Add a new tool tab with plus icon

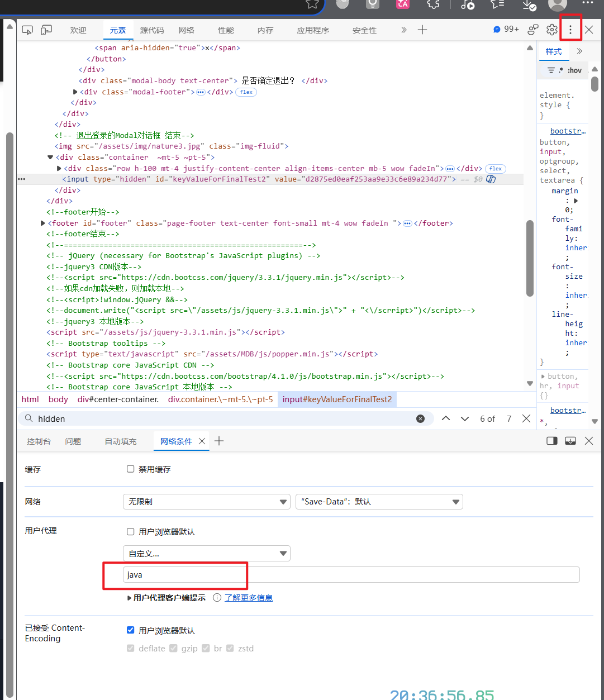422,30
